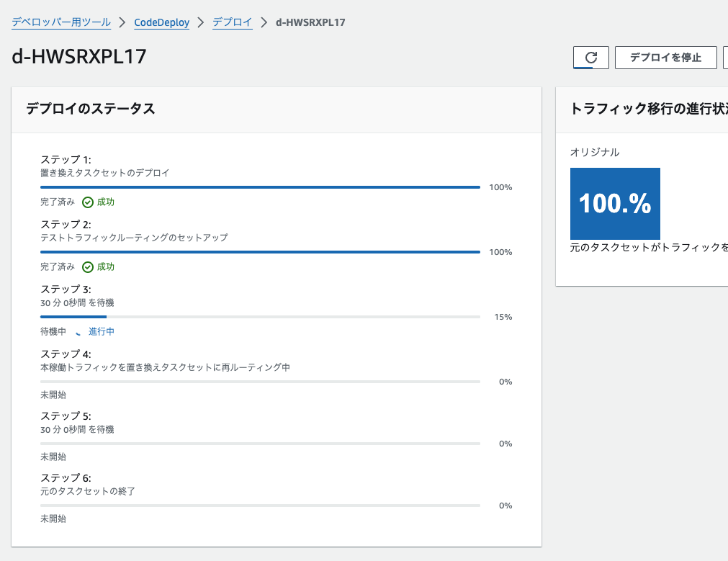Open the CodeDeploy breadcrumb link
The height and width of the screenshot is (561, 728).
tap(161, 22)
